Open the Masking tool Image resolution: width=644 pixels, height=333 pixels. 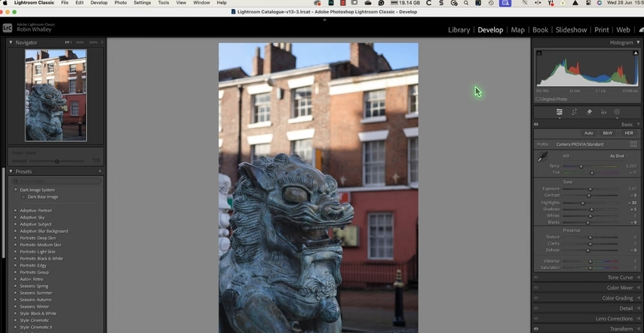(617, 112)
